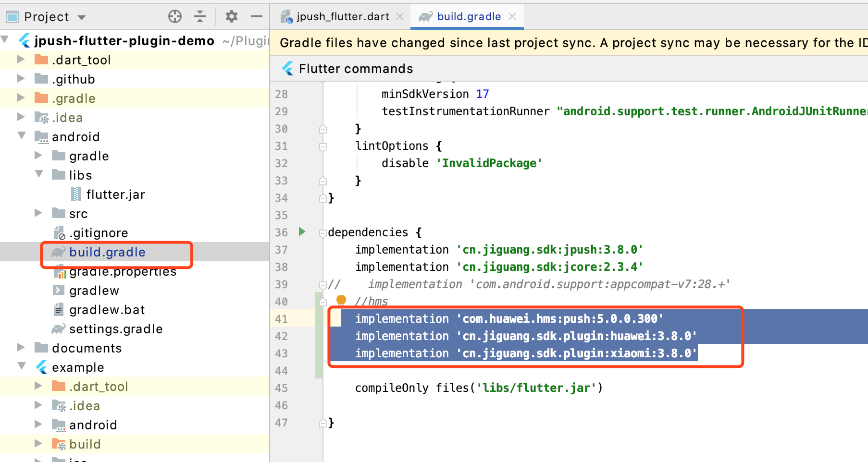Select gradlew.bat file
The height and width of the screenshot is (462, 868).
point(107,310)
